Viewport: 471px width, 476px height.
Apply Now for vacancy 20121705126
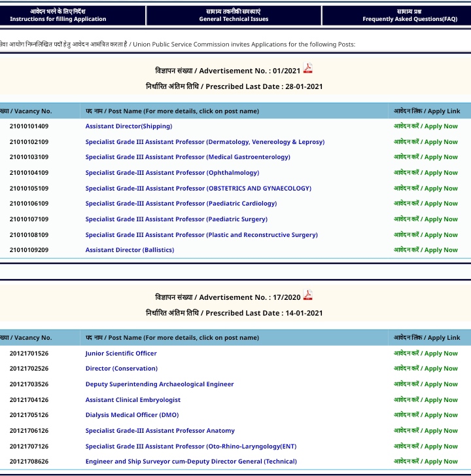(x=426, y=415)
